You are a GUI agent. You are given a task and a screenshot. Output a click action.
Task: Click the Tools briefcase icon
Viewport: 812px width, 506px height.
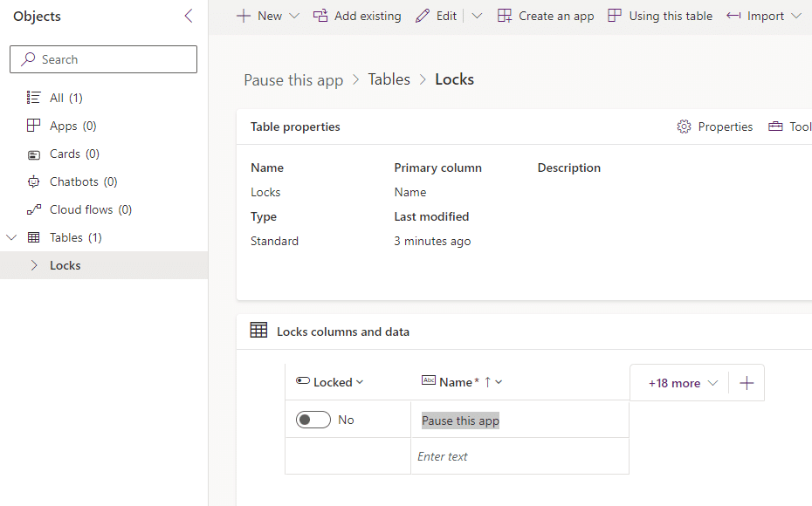point(775,126)
